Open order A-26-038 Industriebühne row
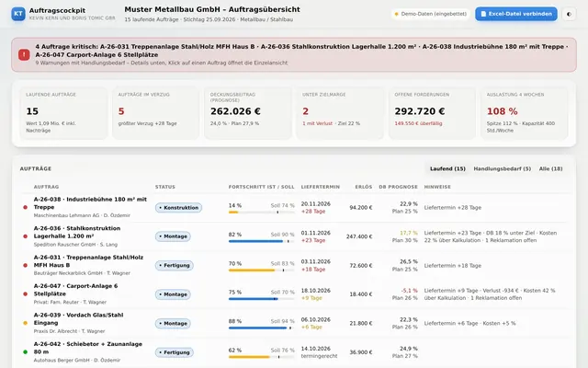This screenshot has height=368, width=588. [295, 207]
